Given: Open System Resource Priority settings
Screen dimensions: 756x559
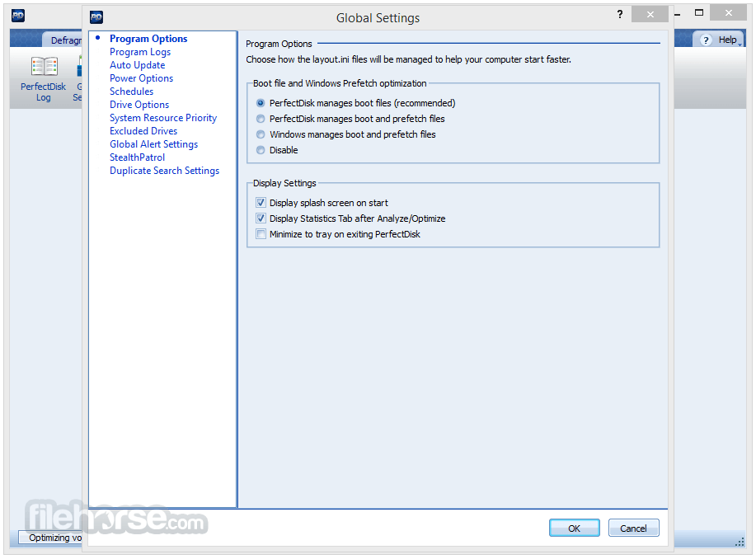Looking at the screenshot, I should tap(163, 118).
